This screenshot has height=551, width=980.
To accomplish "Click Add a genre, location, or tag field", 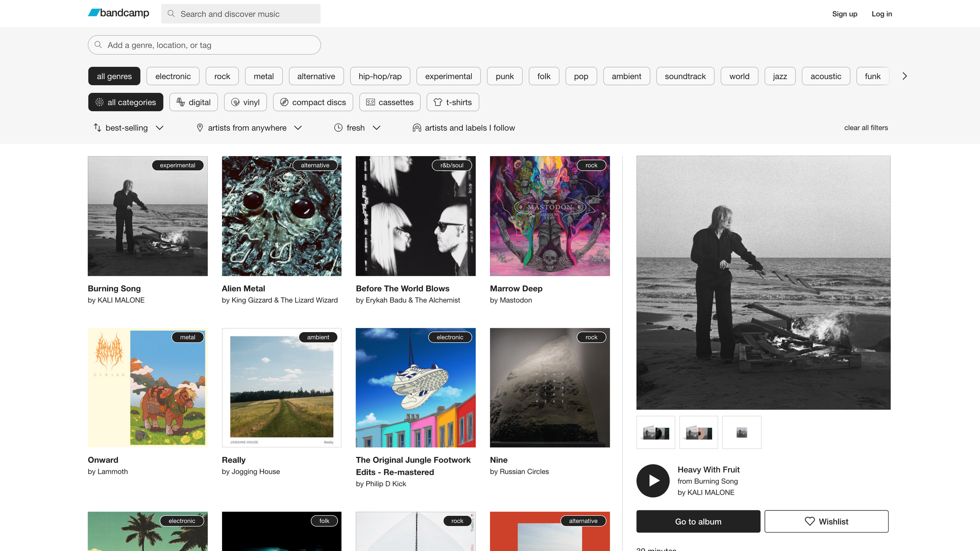I will (204, 45).
